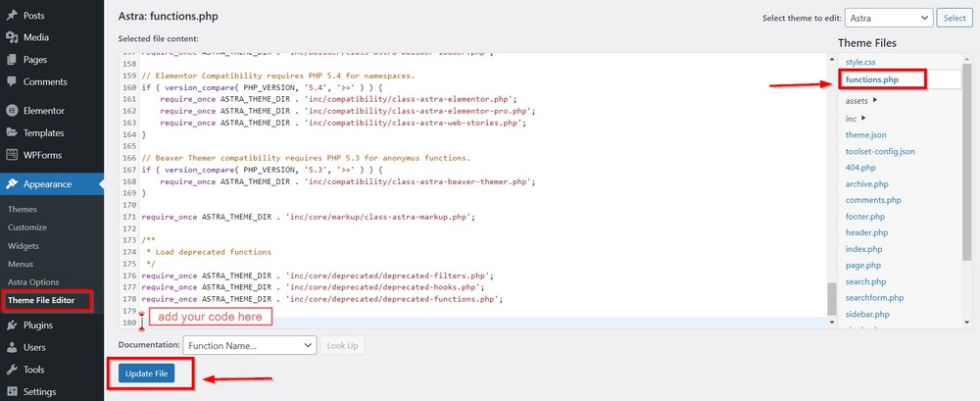
Task: Open the Theme File Editor
Action: 41,300
